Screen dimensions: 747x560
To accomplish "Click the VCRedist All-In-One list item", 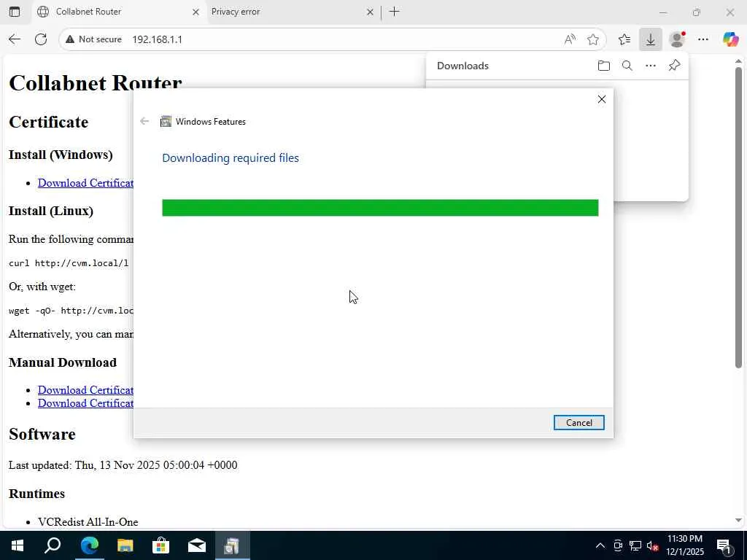I will pyautogui.click(x=88, y=522).
